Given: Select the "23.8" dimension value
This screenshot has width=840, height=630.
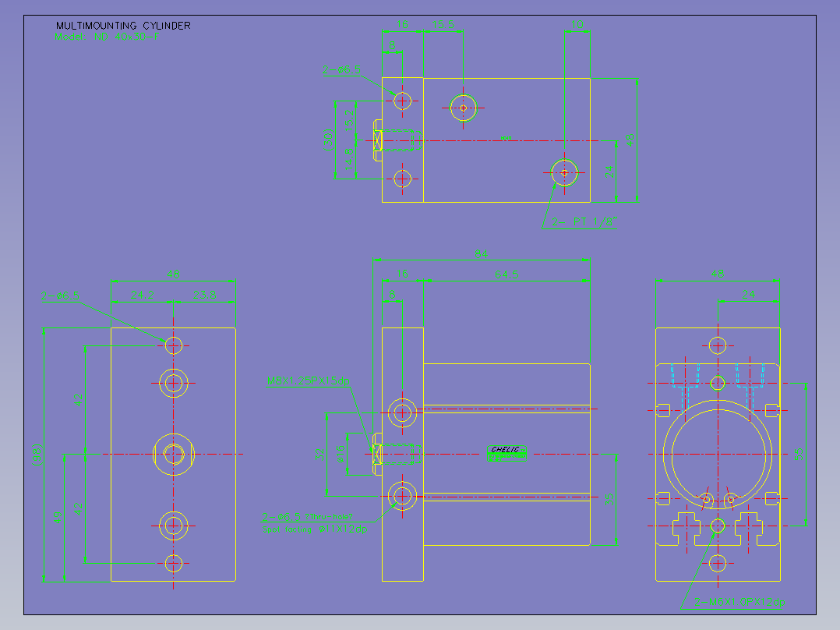Looking at the screenshot, I should 204,295.
